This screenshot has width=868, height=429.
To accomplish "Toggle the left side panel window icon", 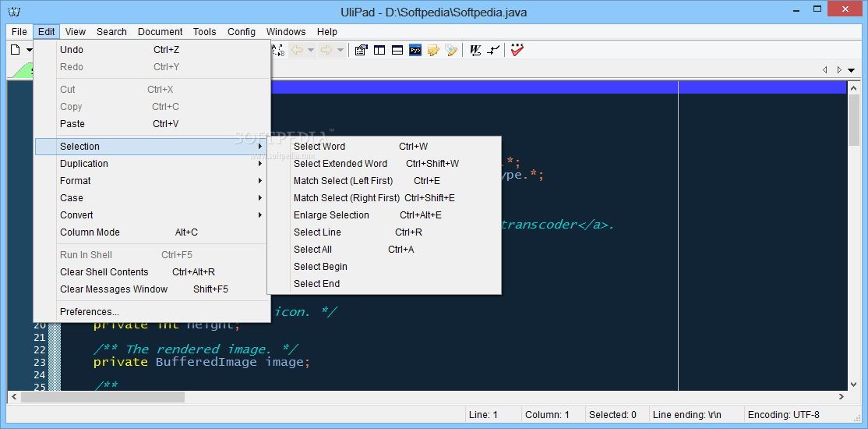I will pos(379,51).
